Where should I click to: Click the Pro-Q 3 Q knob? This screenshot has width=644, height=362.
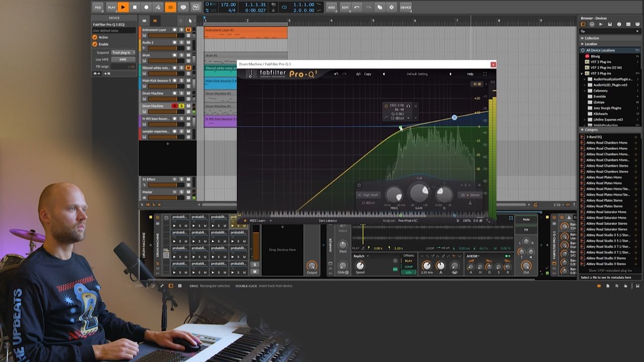[444, 195]
